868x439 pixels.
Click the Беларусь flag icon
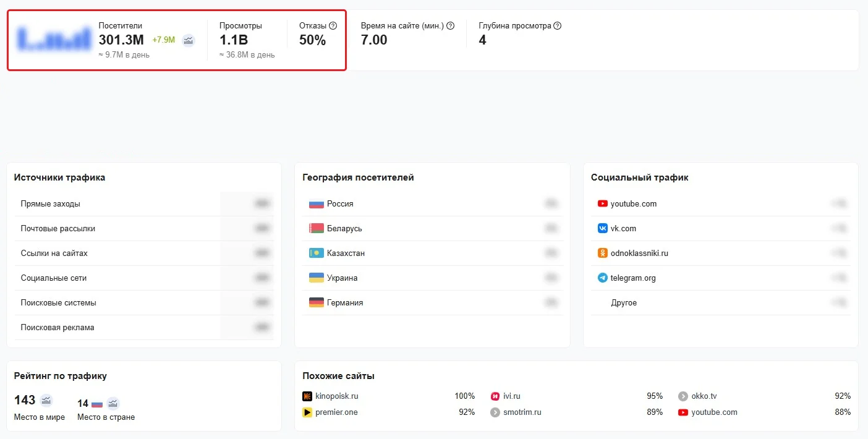tap(317, 229)
